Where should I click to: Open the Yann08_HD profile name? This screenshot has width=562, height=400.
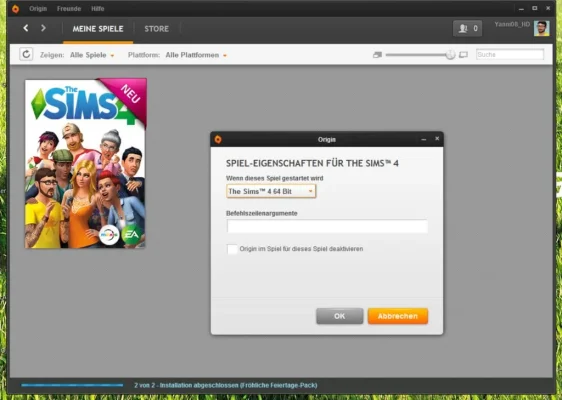click(512, 24)
